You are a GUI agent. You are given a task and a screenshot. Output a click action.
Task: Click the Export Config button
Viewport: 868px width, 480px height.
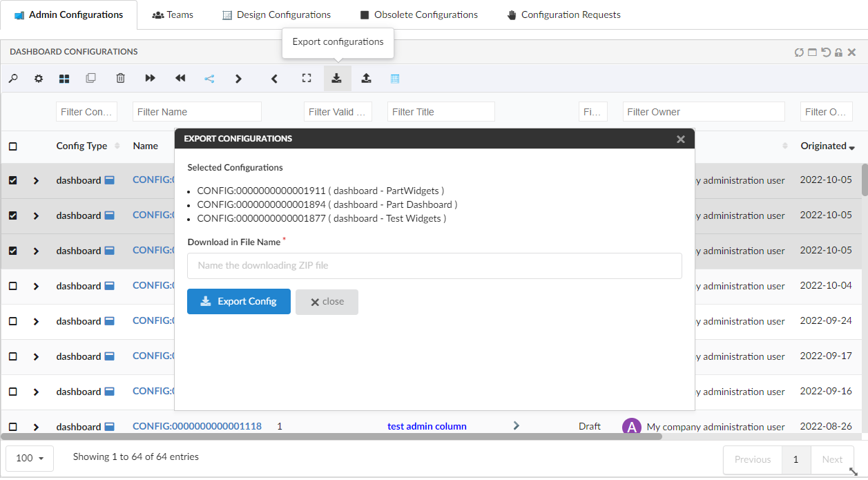239,302
